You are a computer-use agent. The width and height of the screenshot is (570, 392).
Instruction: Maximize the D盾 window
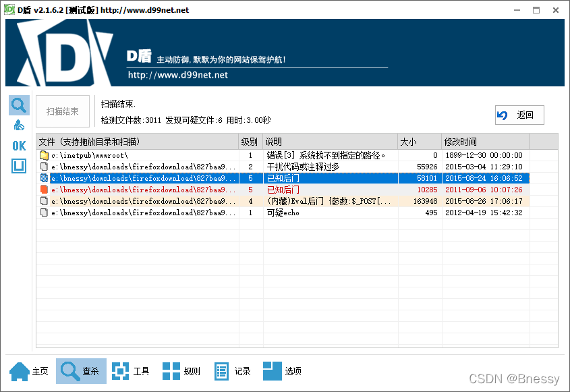[x=536, y=10]
